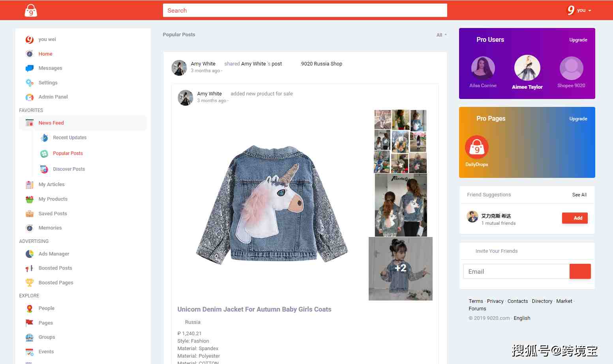
Task: Click the you wei profile avatar icon
Action: (30, 39)
